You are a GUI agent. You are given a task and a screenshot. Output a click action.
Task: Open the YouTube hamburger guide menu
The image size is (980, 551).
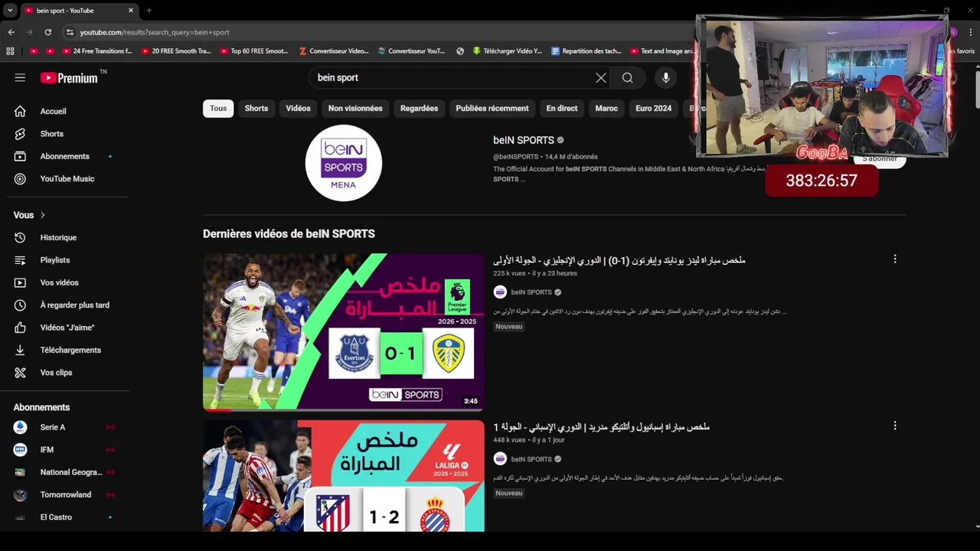point(20,77)
